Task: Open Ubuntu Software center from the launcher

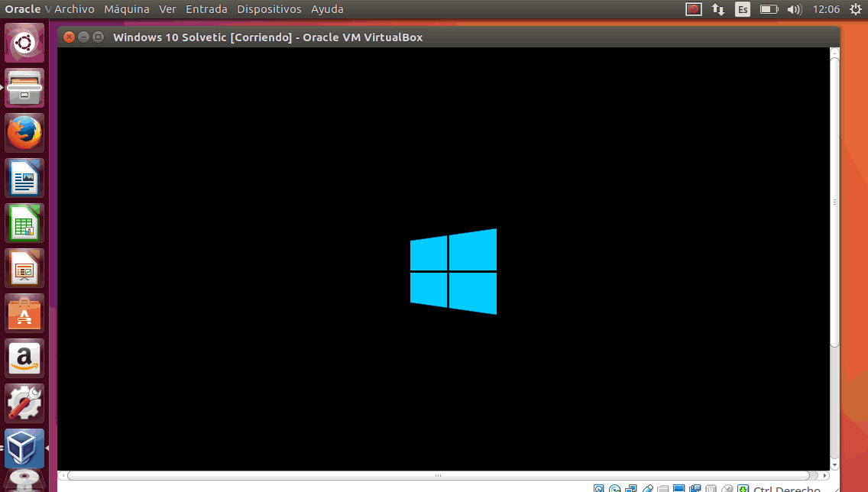Action: pos(24,313)
